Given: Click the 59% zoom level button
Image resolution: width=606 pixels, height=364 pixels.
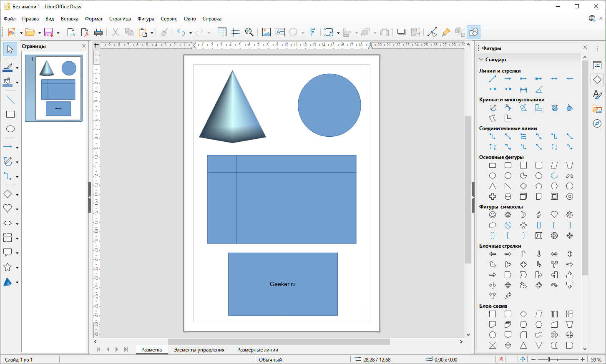Looking at the screenshot, I should click(x=596, y=359).
